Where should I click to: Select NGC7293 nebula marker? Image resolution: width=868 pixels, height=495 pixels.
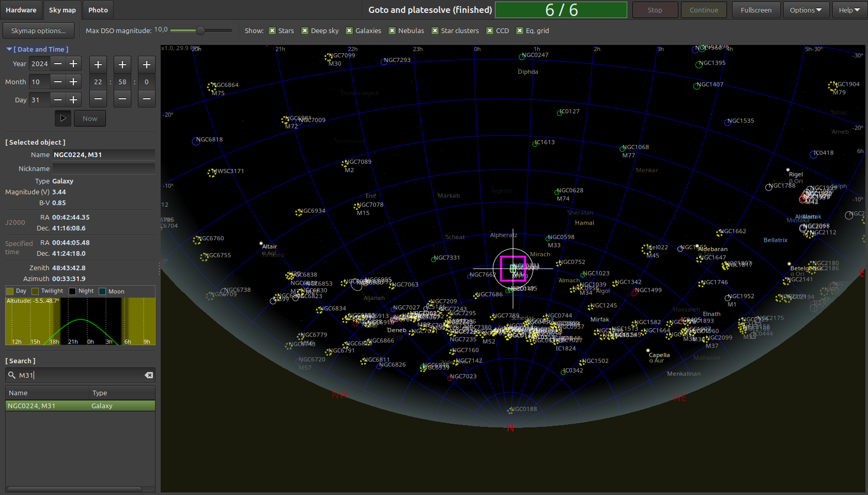(x=384, y=61)
